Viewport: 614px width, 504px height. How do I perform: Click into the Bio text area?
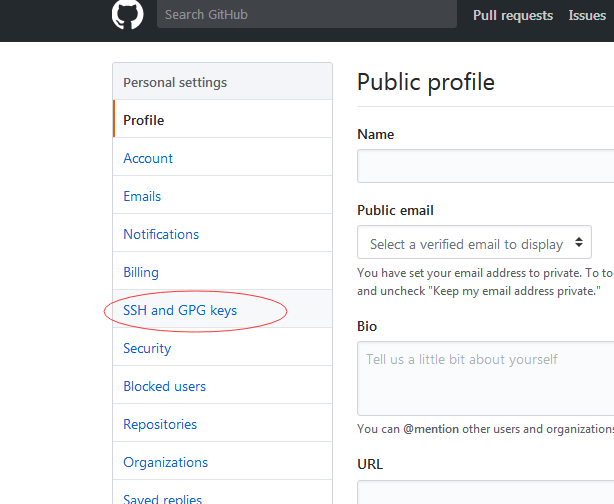pyautogui.click(x=485, y=377)
